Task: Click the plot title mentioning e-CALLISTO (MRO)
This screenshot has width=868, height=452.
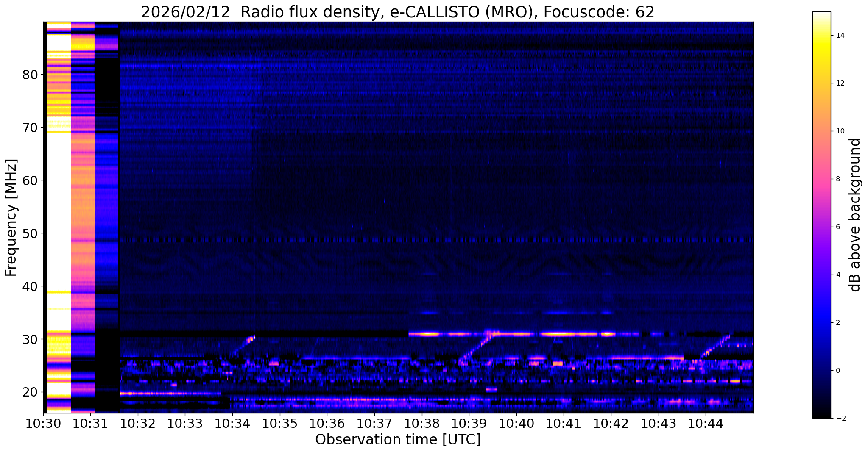Action: [397, 12]
